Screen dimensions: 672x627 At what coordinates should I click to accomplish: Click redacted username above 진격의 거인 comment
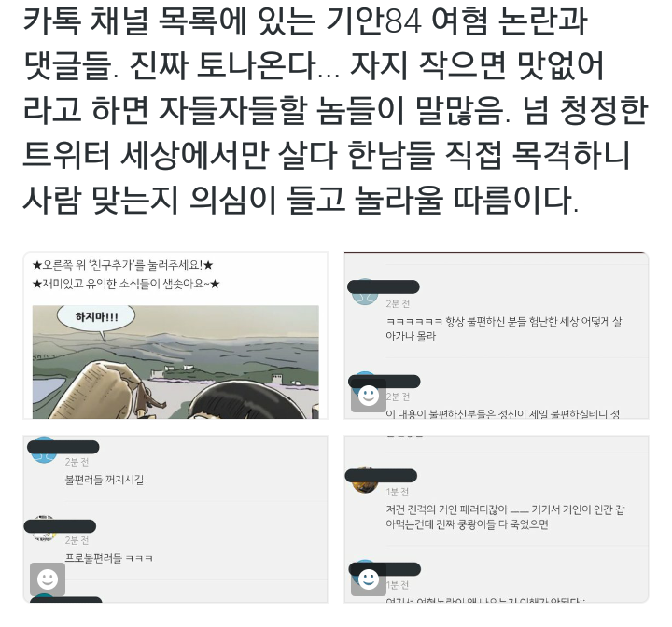(381, 476)
